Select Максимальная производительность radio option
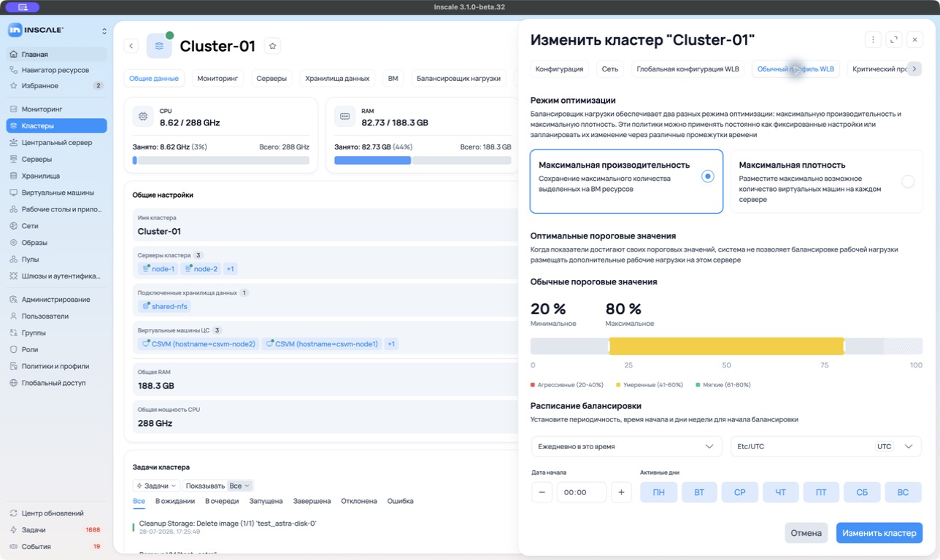Image resolution: width=940 pixels, height=560 pixels. point(706,176)
